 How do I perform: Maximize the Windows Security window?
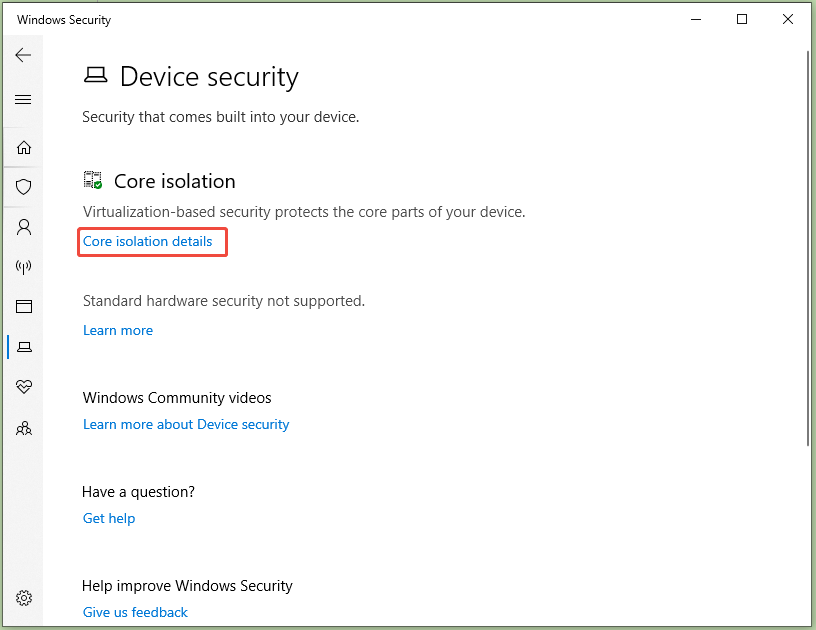coord(742,19)
